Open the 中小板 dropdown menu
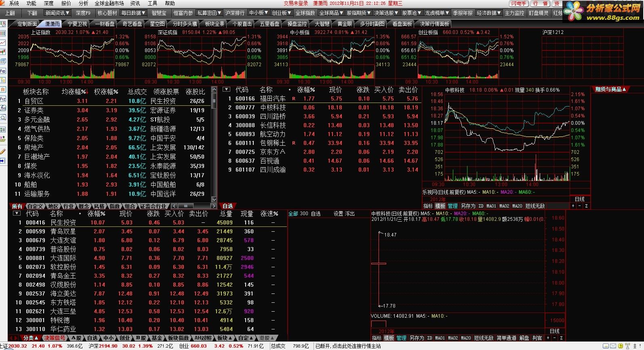This screenshot has height=350, width=644. pos(259,13)
